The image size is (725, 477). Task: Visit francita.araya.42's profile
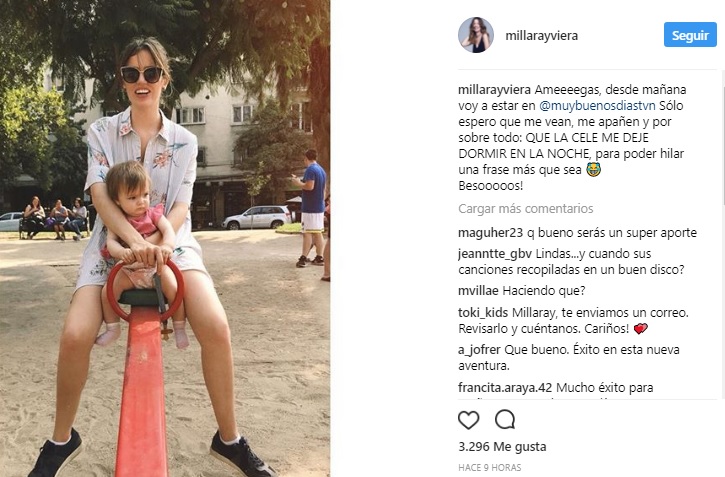[x=505, y=387]
